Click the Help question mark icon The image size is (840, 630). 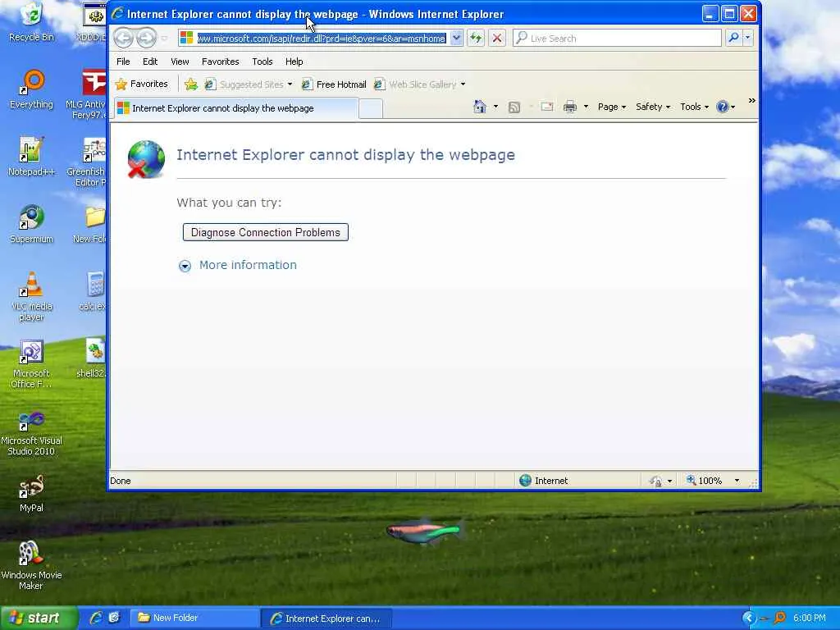(x=723, y=107)
